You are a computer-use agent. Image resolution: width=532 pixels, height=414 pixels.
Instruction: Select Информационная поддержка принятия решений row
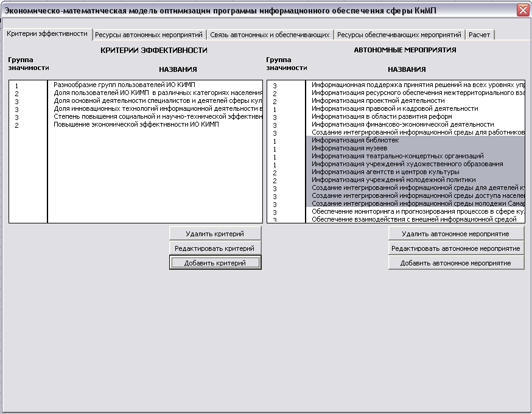[415, 85]
